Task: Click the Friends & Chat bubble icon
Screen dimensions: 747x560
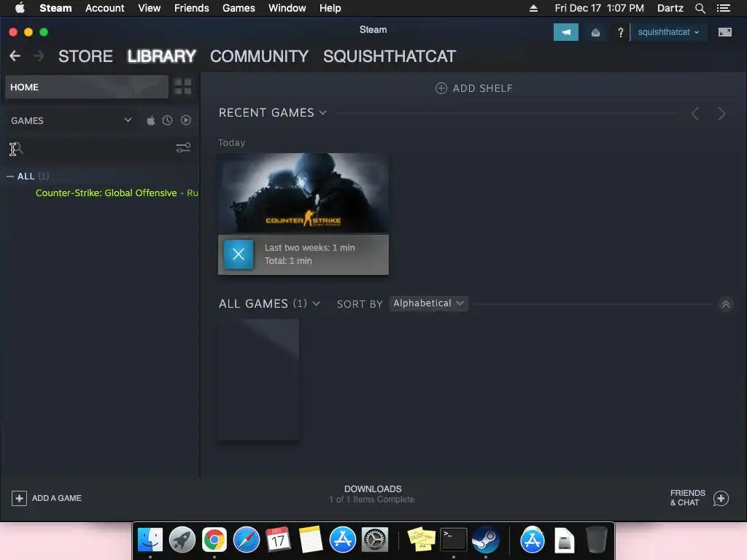Action: point(721,499)
